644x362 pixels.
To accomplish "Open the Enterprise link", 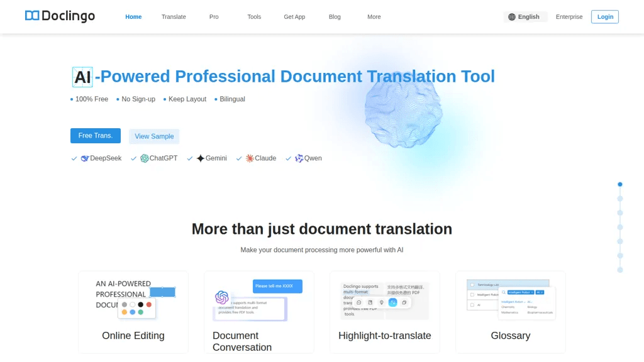I will coord(569,17).
